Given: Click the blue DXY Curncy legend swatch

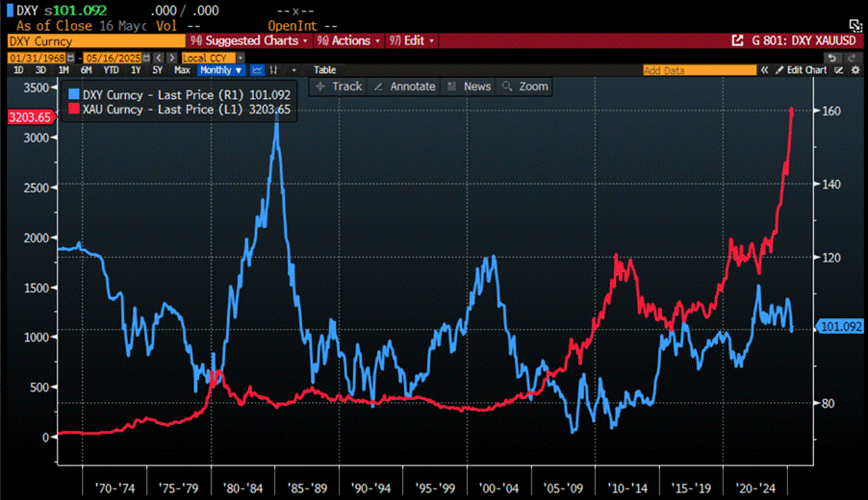Looking at the screenshot, I should 74,94.
